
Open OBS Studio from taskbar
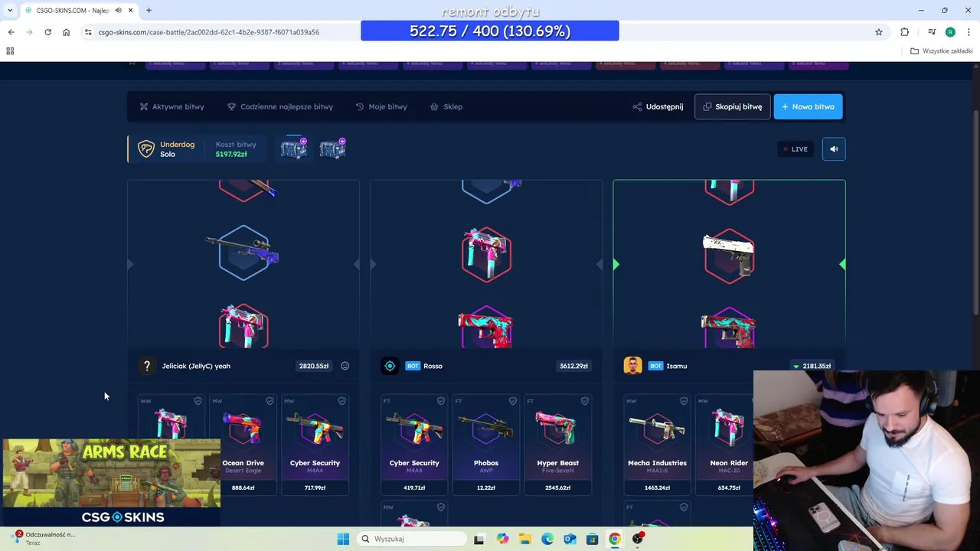(638, 539)
